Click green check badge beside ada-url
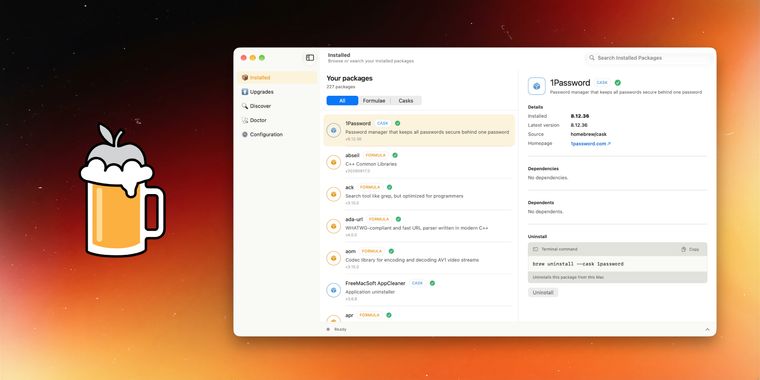 click(398, 219)
